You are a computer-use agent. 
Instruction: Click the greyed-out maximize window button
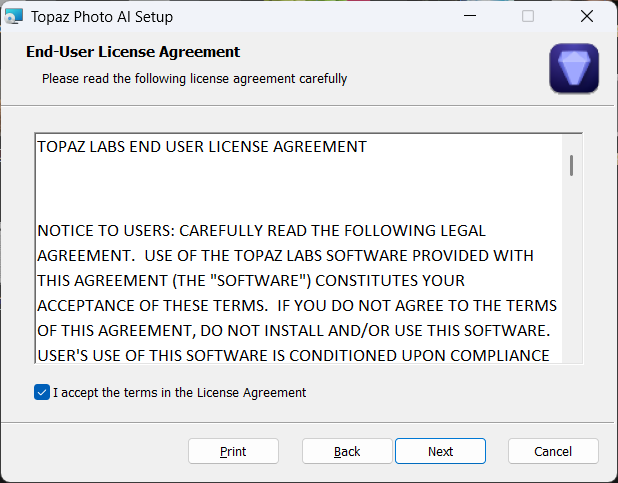528,16
